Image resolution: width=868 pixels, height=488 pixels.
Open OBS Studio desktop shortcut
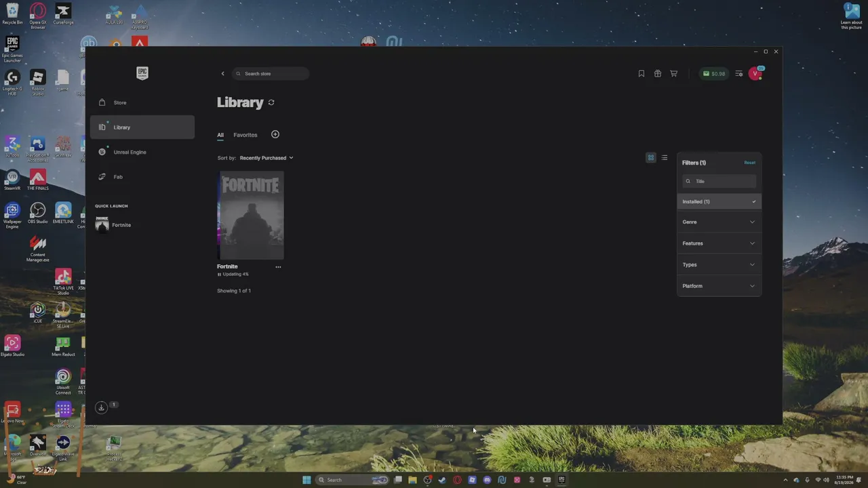pyautogui.click(x=38, y=213)
